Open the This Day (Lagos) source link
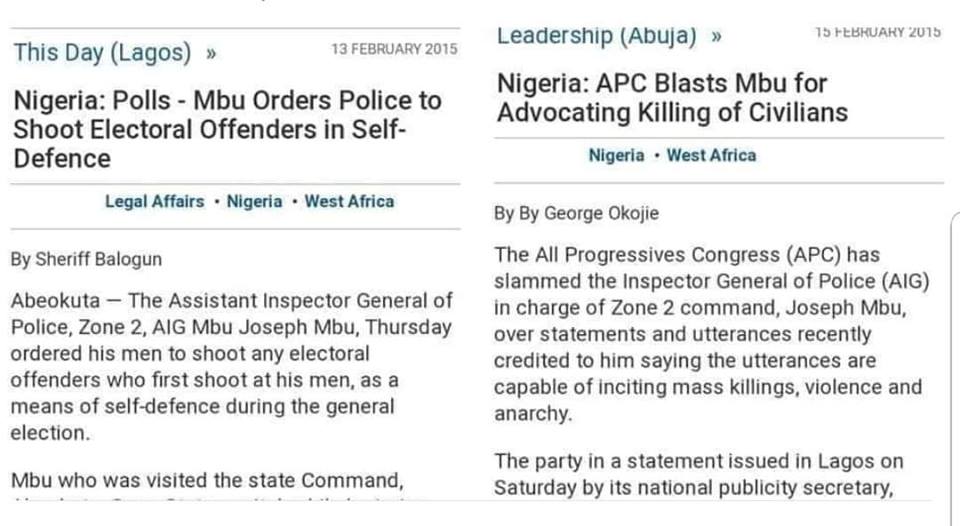Screen dimensions: 960x526 click(101, 51)
